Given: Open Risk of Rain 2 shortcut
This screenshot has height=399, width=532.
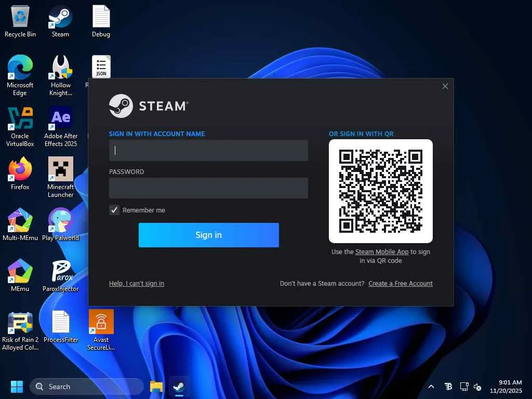Looking at the screenshot, I should coord(20,330).
